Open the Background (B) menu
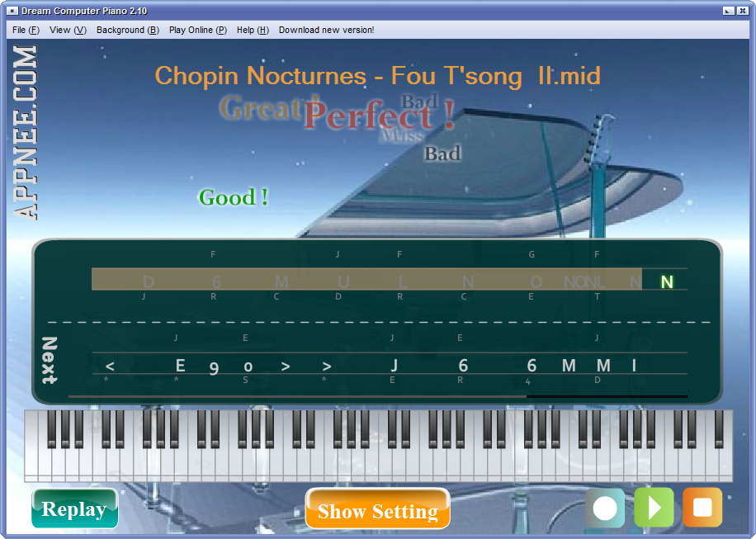This screenshot has width=756, height=539. coord(128,30)
